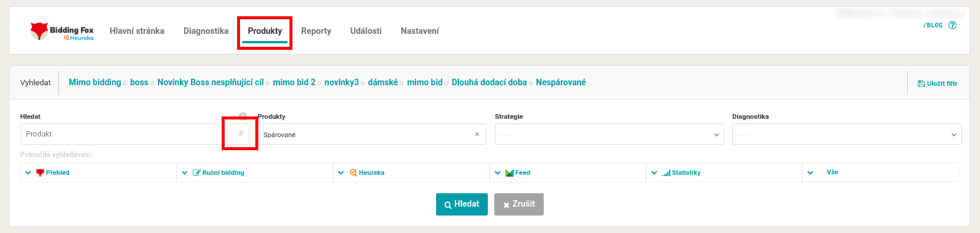The height and width of the screenshot is (233, 980).
Task: Click the Ruční bidding edit icon
Action: coord(197,173)
